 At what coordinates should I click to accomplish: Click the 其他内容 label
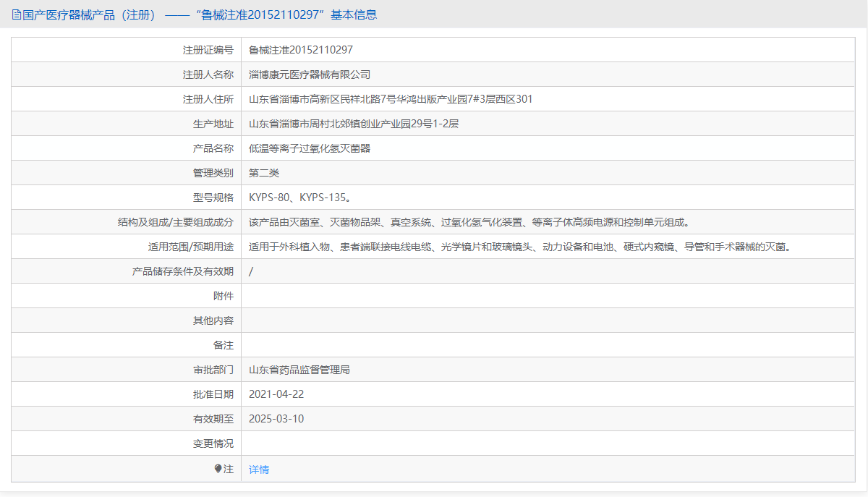(x=213, y=320)
